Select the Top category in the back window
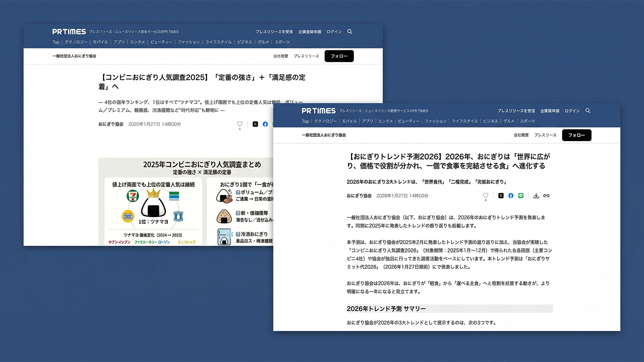Viewport: 644px width, 362px height. (x=56, y=42)
